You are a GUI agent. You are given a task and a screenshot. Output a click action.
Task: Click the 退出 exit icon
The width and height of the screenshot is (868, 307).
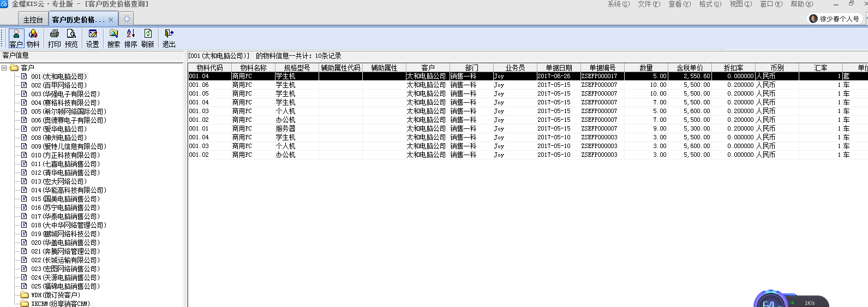tap(169, 38)
